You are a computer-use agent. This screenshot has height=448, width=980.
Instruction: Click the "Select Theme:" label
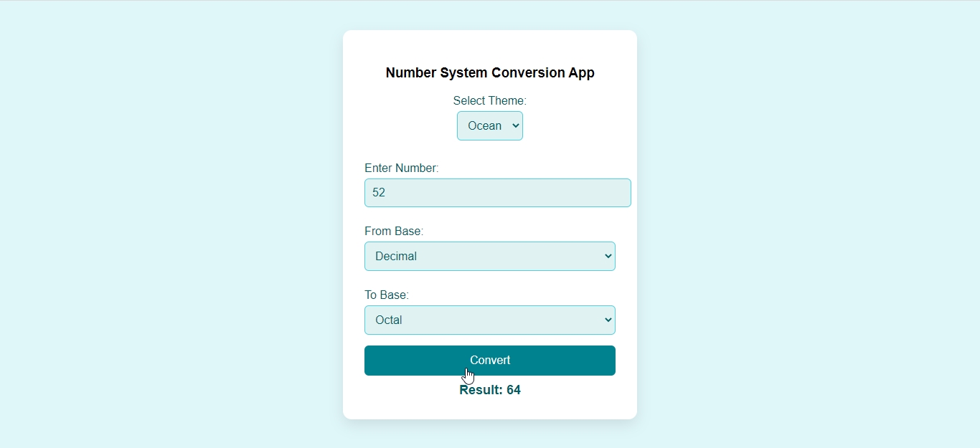489,100
